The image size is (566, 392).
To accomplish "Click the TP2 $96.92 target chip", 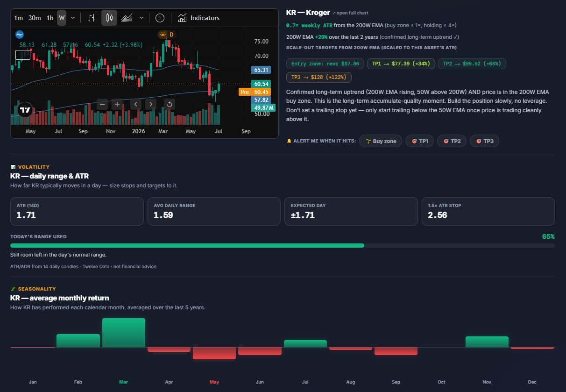I will click(472, 64).
